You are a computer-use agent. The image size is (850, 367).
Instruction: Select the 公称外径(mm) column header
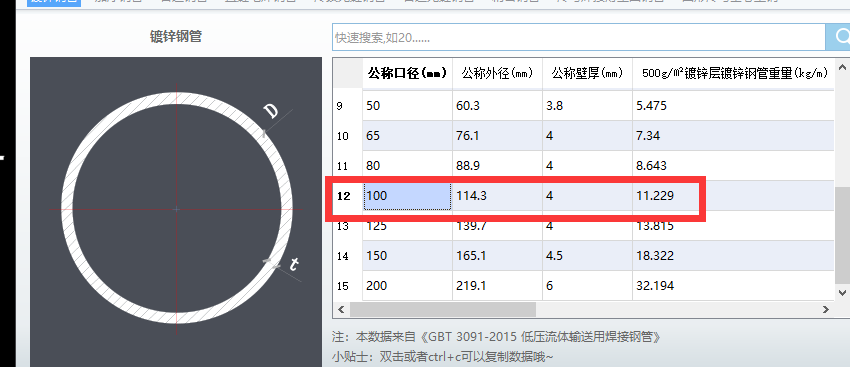[x=497, y=73]
